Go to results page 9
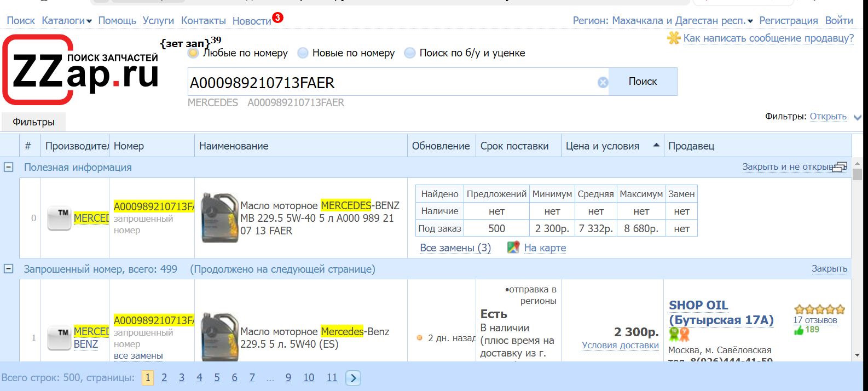 [288, 378]
